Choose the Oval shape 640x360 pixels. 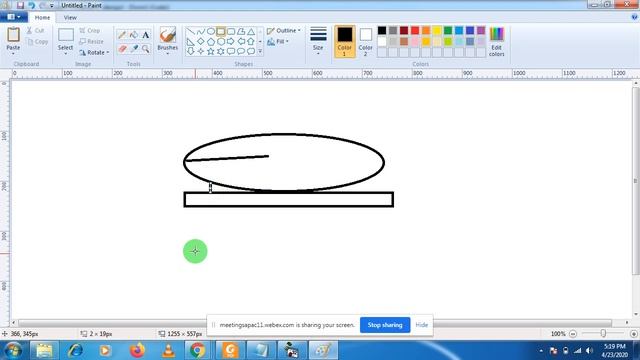(211, 31)
